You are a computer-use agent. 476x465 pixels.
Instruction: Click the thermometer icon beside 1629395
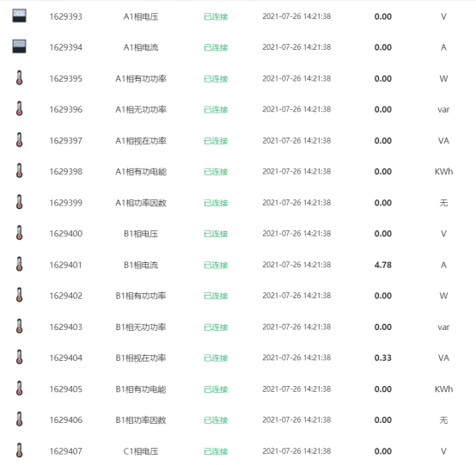(x=19, y=77)
